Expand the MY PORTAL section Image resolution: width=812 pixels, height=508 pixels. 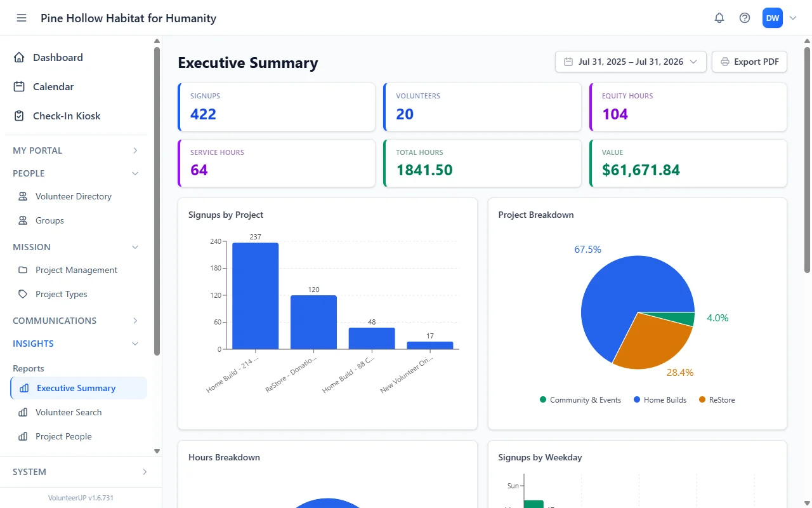76,150
